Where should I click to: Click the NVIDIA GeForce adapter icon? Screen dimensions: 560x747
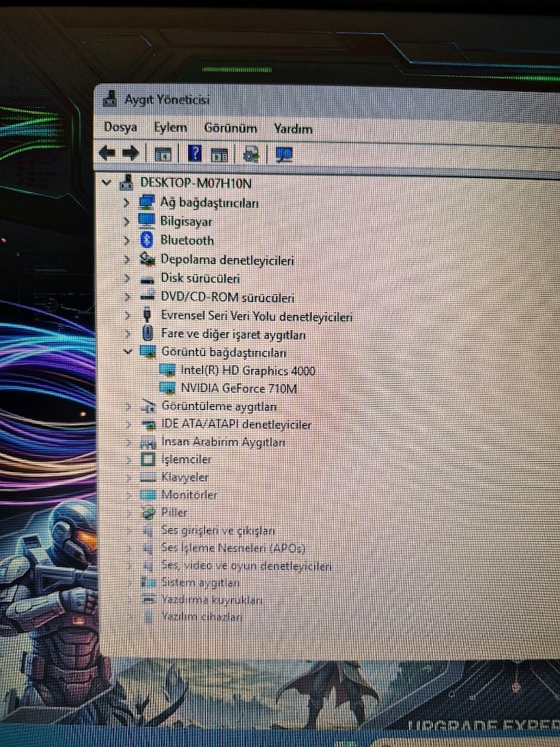click(167, 387)
